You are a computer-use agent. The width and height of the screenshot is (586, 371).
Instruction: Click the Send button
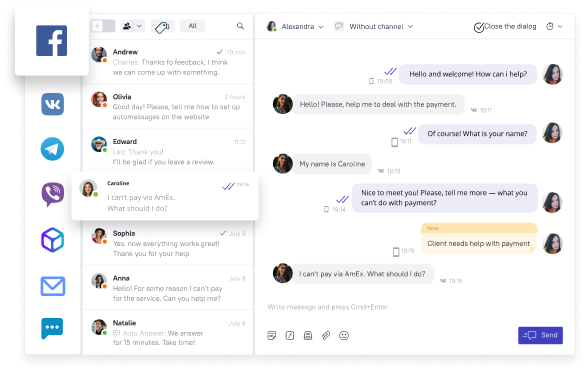540,335
